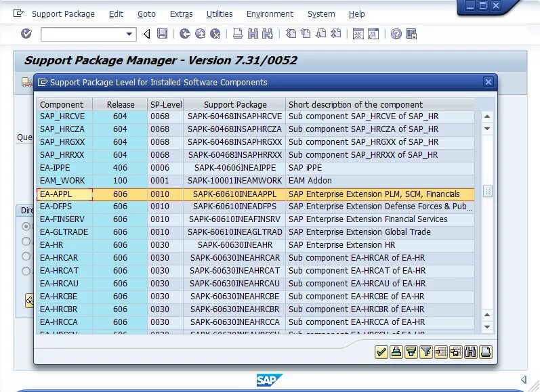Open the Edit menu

point(116,14)
